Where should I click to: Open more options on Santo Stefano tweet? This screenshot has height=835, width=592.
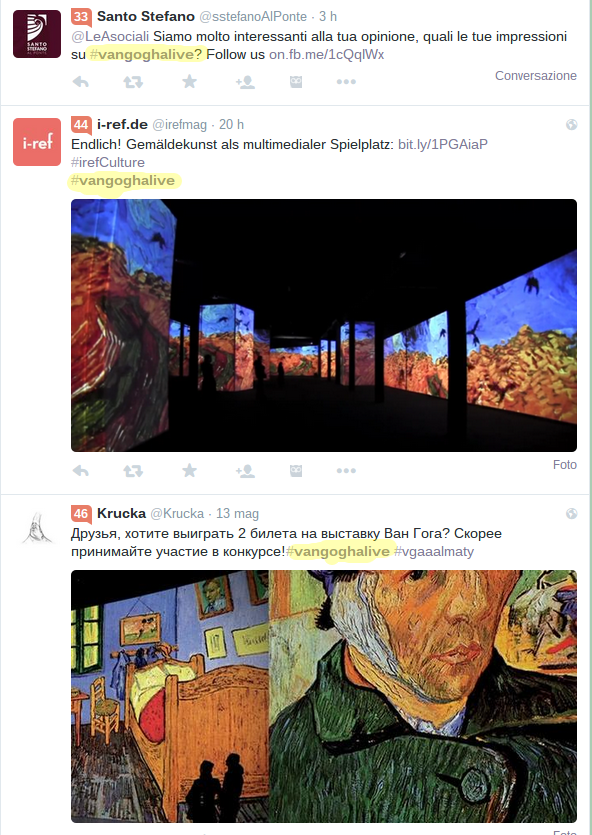(346, 82)
